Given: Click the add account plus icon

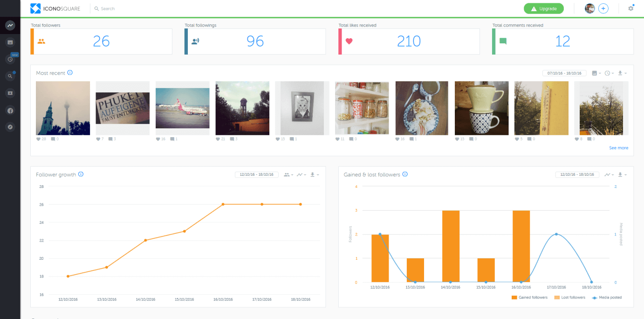Looking at the screenshot, I should coord(603,8).
